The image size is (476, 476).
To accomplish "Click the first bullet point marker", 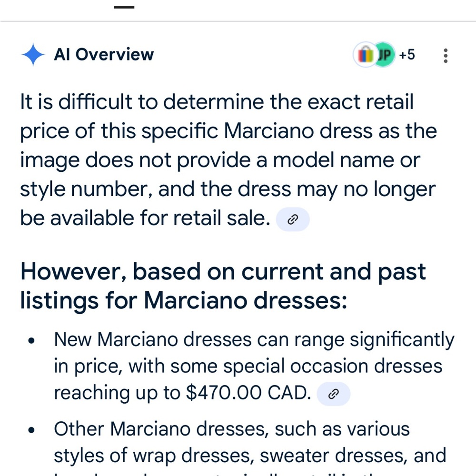I will [x=31, y=341].
